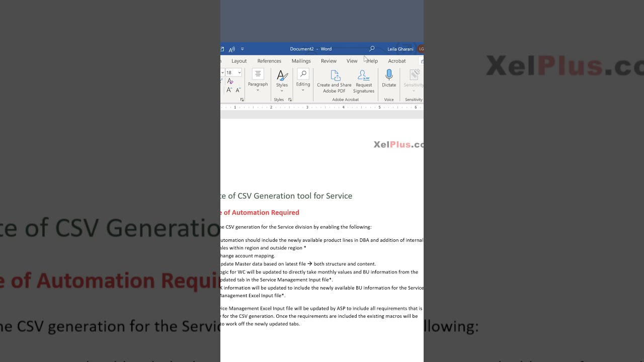
Task: Click the LG profile avatar
Action: pyautogui.click(x=421, y=49)
